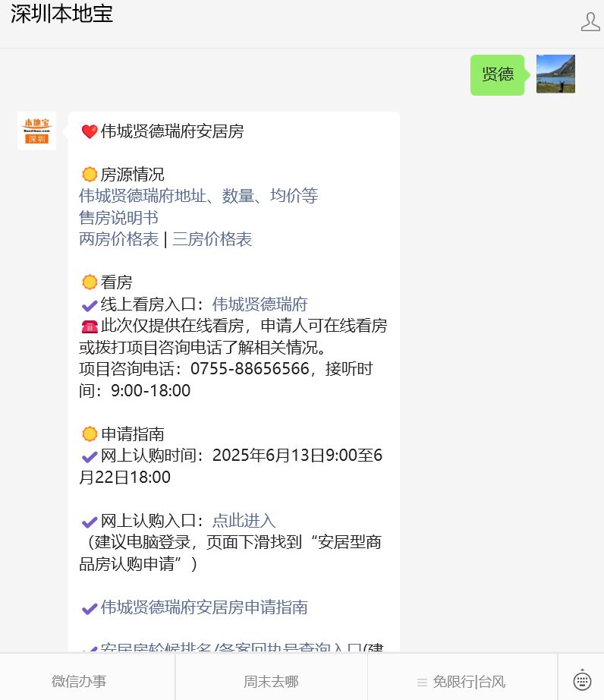Open the 两房价格表 link
The width and height of the screenshot is (604, 700).
[118, 239]
